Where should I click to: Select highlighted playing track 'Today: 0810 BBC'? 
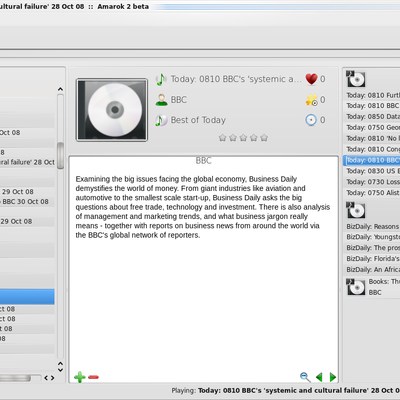(x=372, y=160)
